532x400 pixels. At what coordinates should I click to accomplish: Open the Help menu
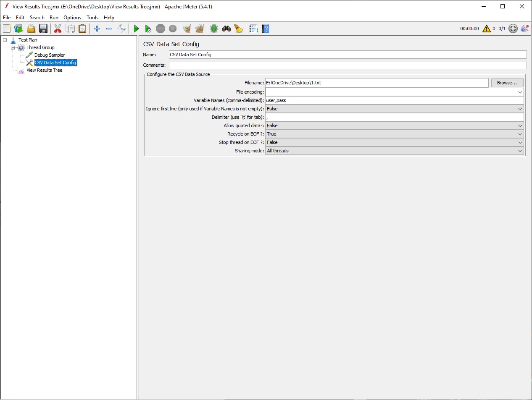tap(109, 18)
